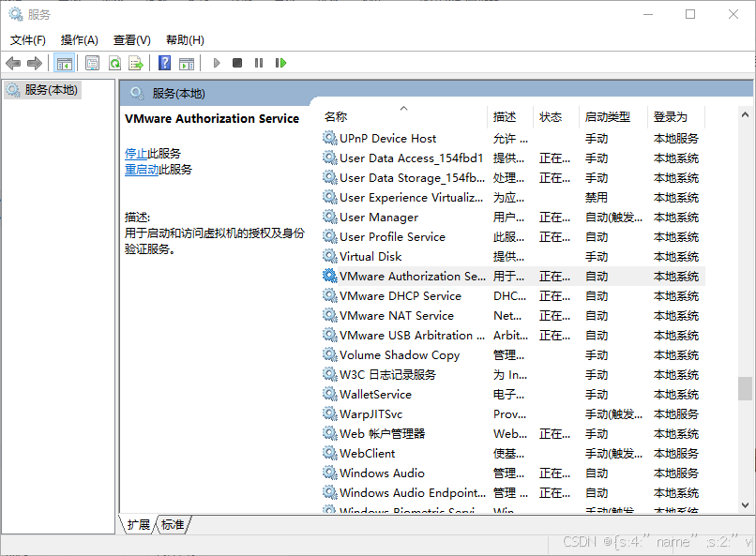Click the Services app icon in title bar
The height and width of the screenshot is (556, 756).
15,14
